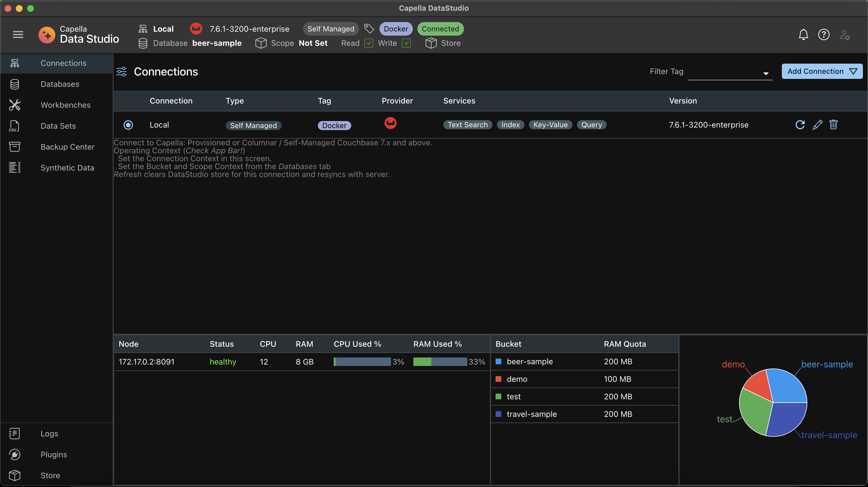Go to Databases menu item
The image size is (868, 487).
[57, 84]
